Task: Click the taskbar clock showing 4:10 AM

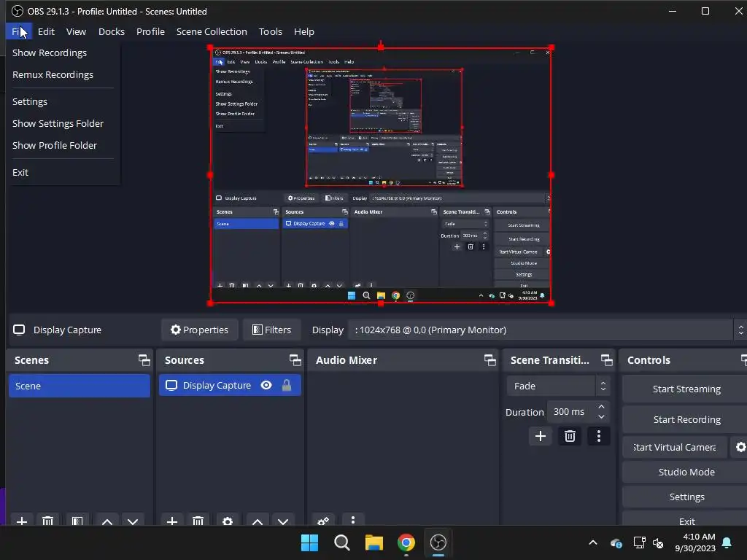Action: 695,542
